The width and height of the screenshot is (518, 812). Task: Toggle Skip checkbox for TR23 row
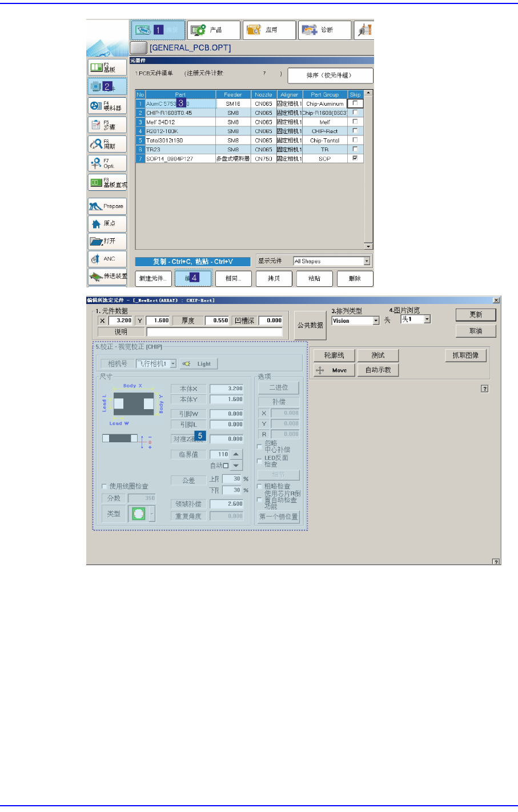pyautogui.click(x=355, y=149)
